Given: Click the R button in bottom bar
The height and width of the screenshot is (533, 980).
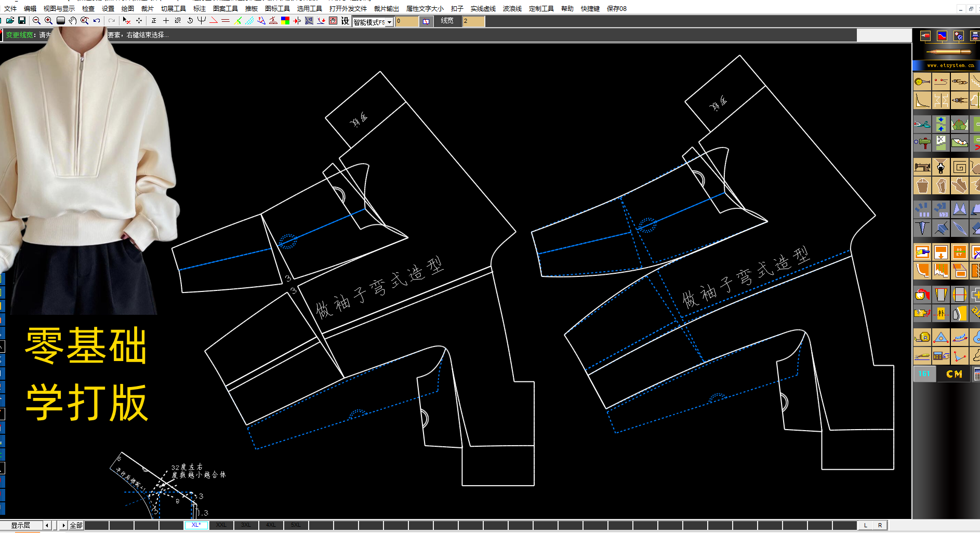Looking at the screenshot, I should pos(880,525).
